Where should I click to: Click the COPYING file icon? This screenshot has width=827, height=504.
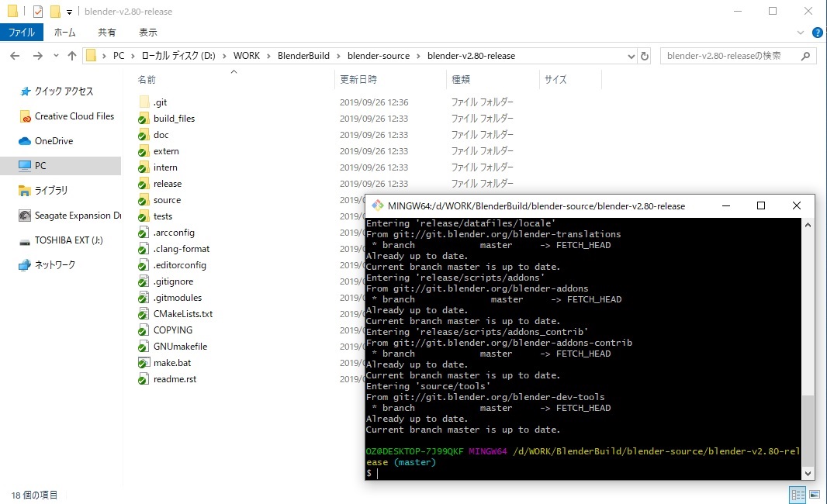click(144, 330)
